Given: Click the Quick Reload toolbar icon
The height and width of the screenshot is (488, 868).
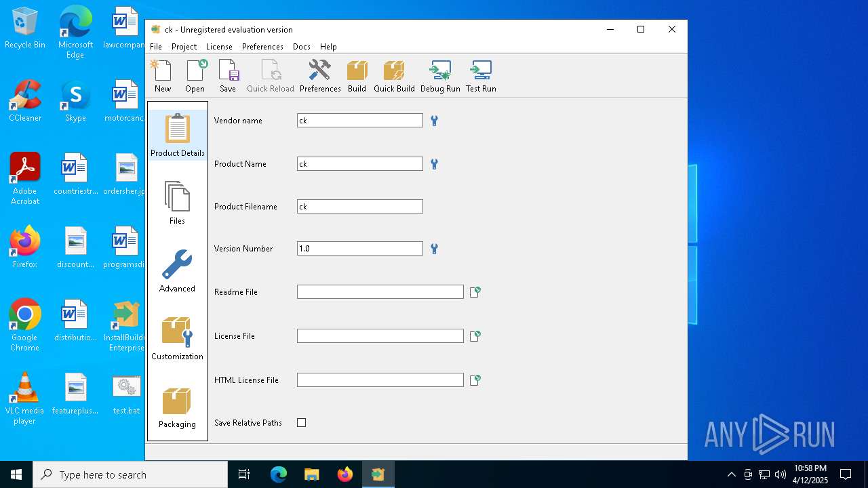Looking at the screenshot, I should click(271, 76).
